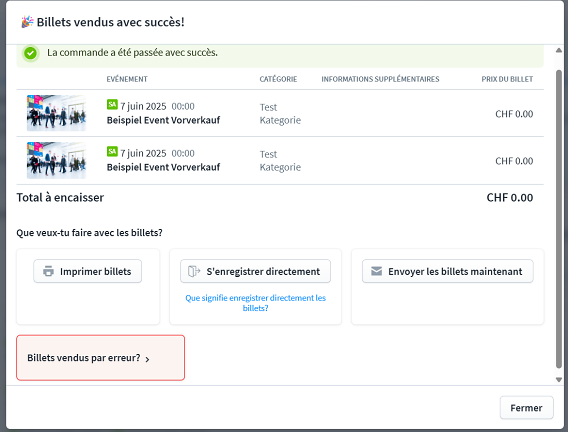Image resolution: width=568 pixels, height=432 pixels.
Task: Click the green success checkmark icon
Action: pyautogui.click(x=30, y=53)
